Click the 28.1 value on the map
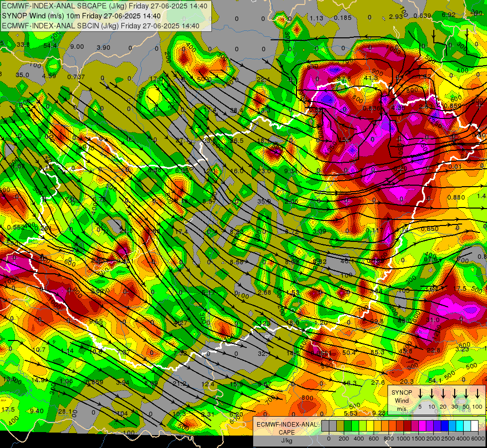 pos(65,411)
